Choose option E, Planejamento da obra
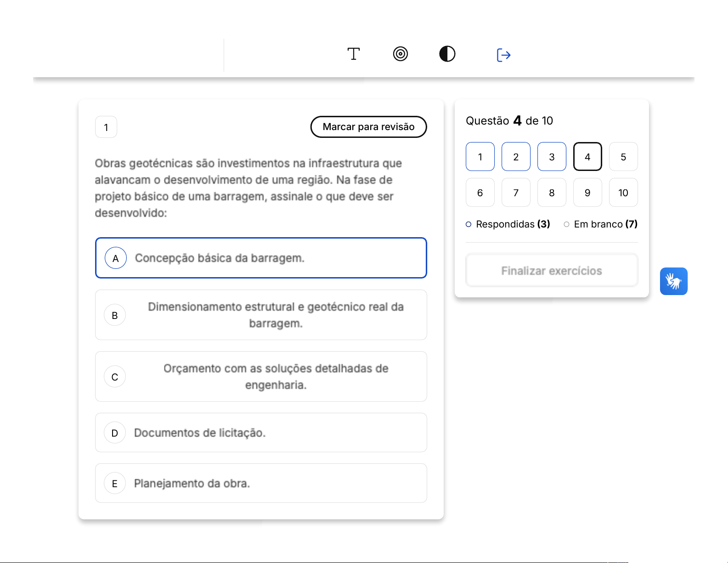Image resolution: width=728 pixels, height=563 pixels. 261,483
